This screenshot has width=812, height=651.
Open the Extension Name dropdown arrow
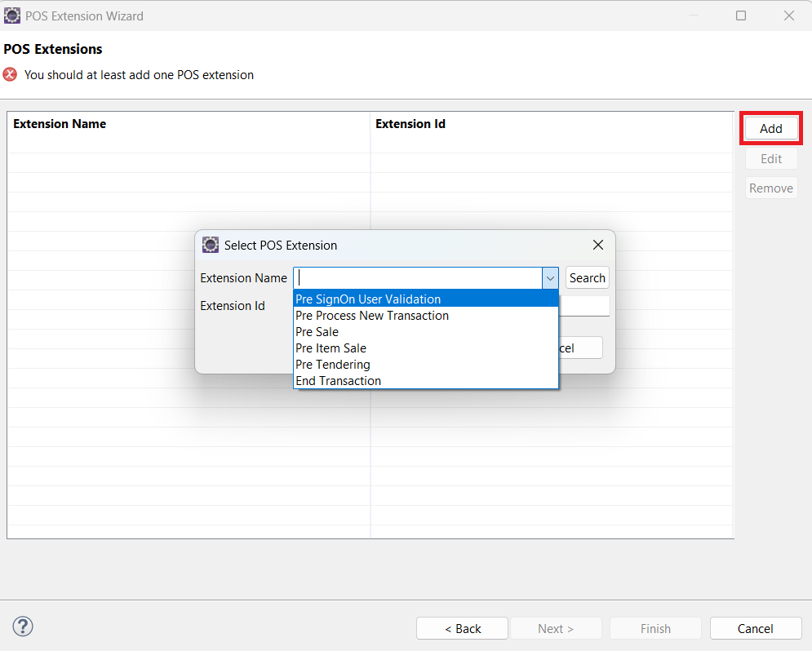pos(549,277)
